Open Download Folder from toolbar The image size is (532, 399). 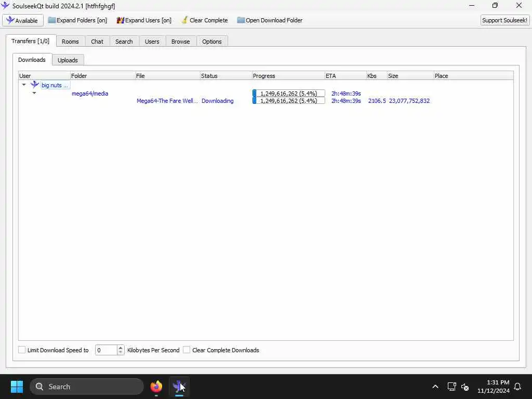pos(270,20)
